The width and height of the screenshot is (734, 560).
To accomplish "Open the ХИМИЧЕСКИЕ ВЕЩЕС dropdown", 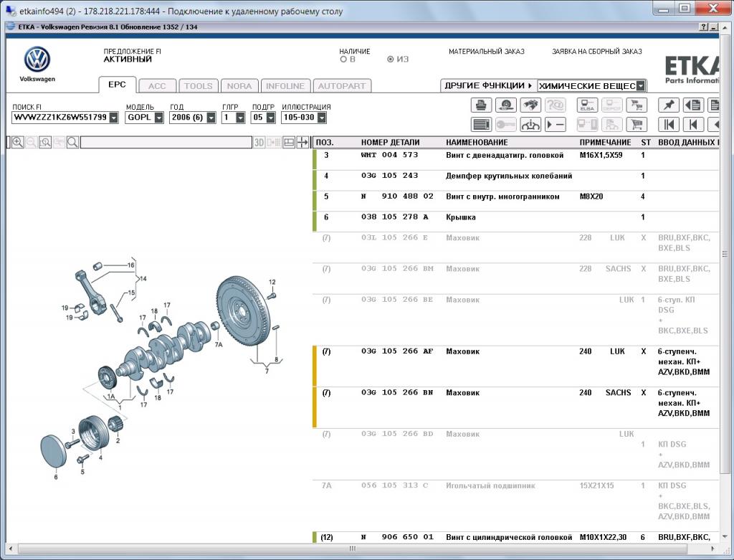I will (641, 86).
